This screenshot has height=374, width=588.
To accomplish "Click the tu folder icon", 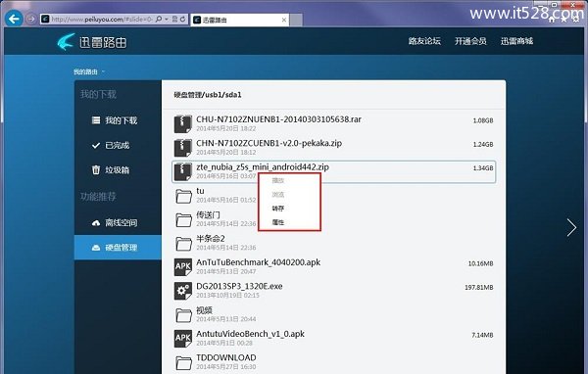I will tap(184, 196).
